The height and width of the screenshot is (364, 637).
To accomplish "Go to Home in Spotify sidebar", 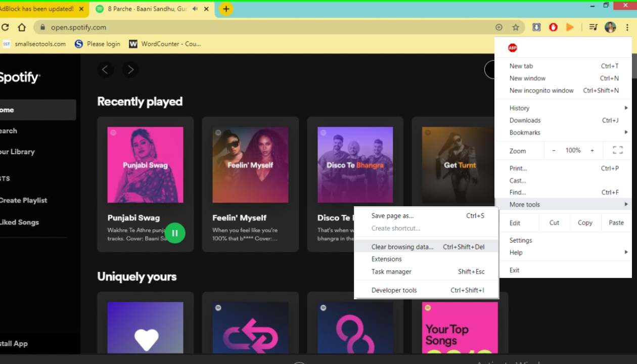I will point(38,110).
